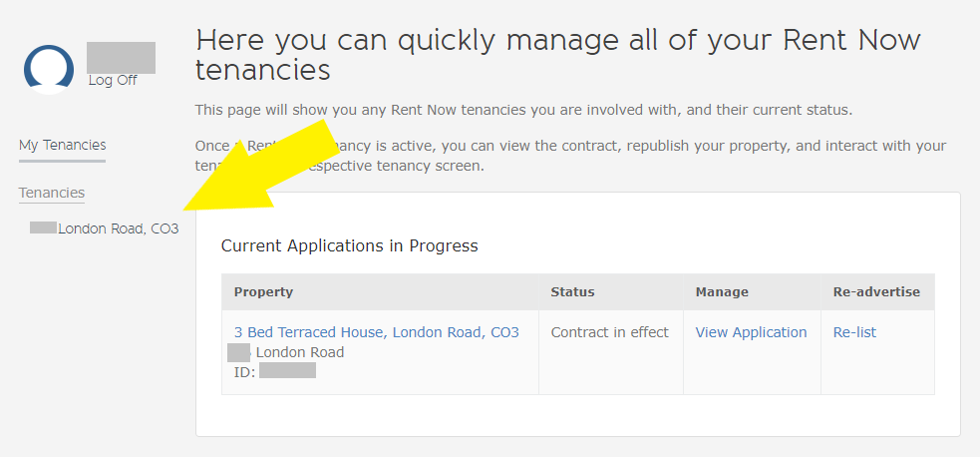Open 3 Bed Terraced House property link
980x457 pixels.
[x=376, y=332]
